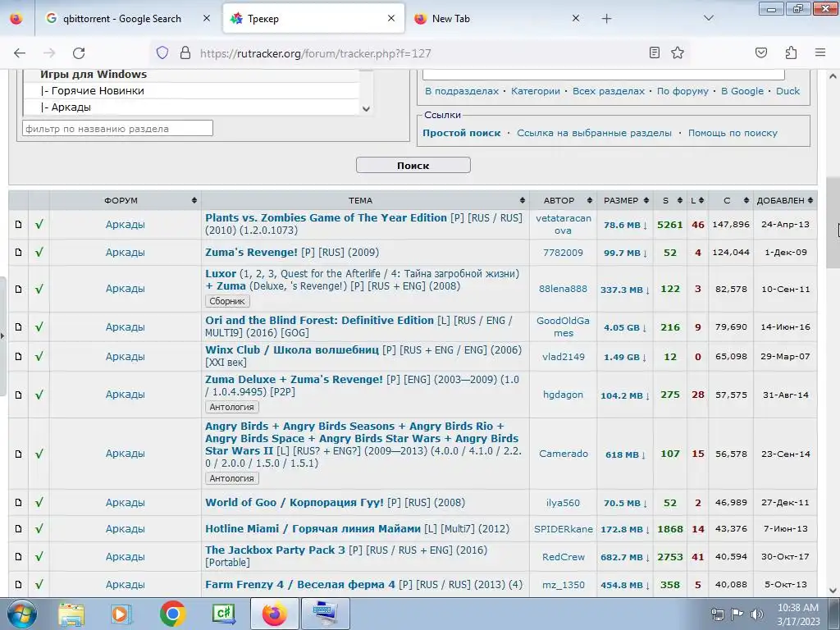
Task: Launch Windows Explorer from taskbar
Action: tap(71, 614)
